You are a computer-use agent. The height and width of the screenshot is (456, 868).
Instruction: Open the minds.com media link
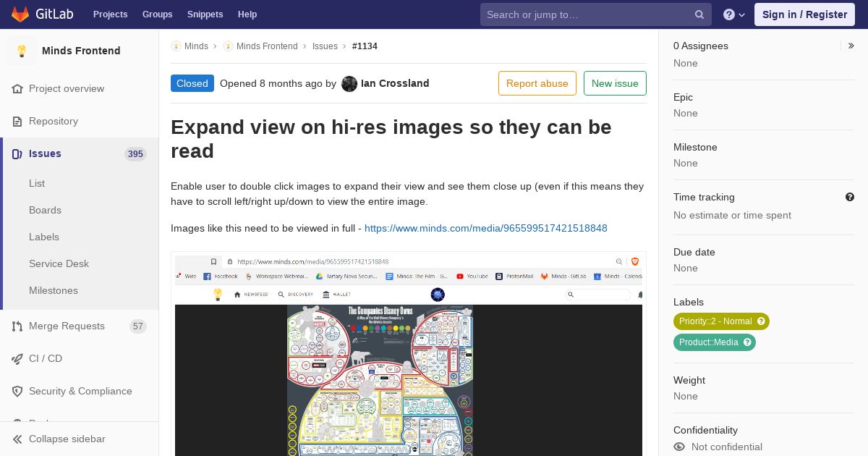[486, 228]
